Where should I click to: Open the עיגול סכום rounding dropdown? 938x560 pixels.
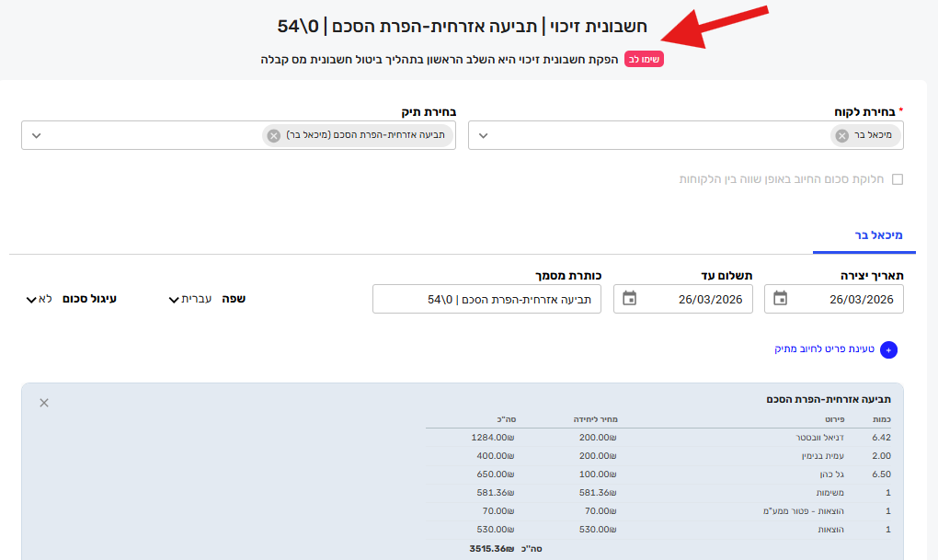(x=39, y=299)
